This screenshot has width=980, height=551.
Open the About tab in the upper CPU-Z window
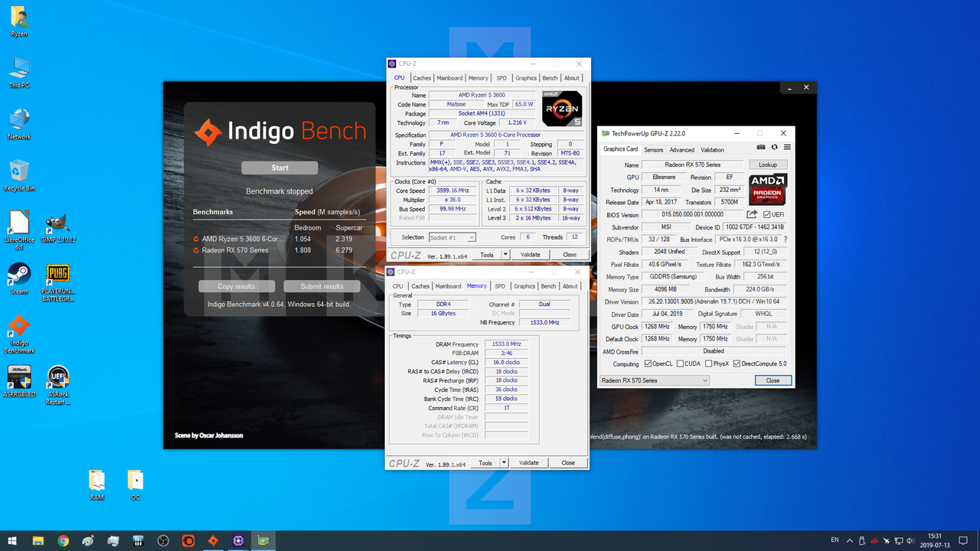tap(572, 78)
